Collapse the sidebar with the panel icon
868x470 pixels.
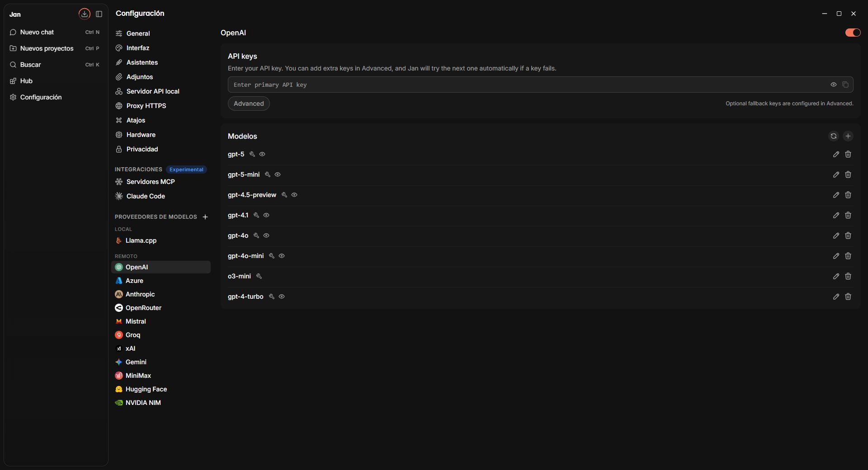coord(99,14)
